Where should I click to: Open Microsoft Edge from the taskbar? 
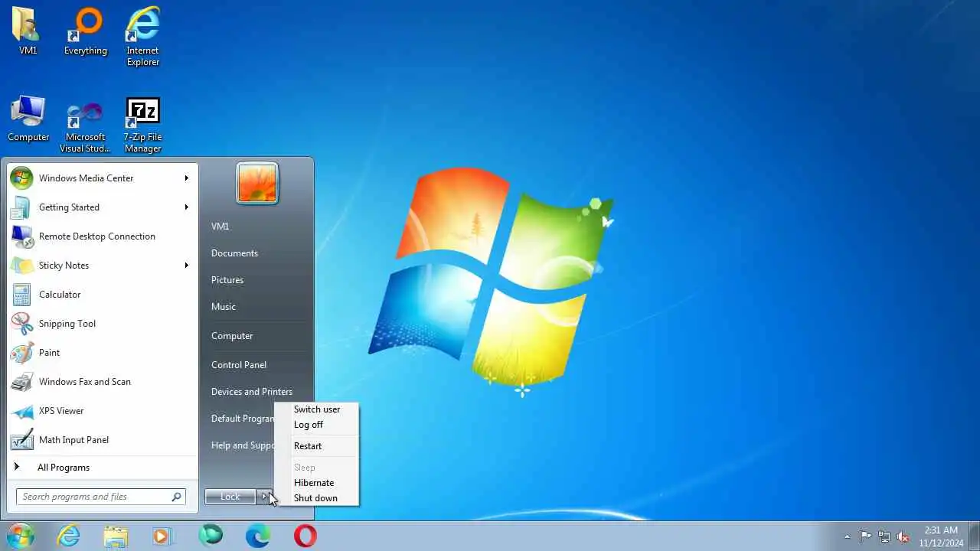click(x=258, y=536)
